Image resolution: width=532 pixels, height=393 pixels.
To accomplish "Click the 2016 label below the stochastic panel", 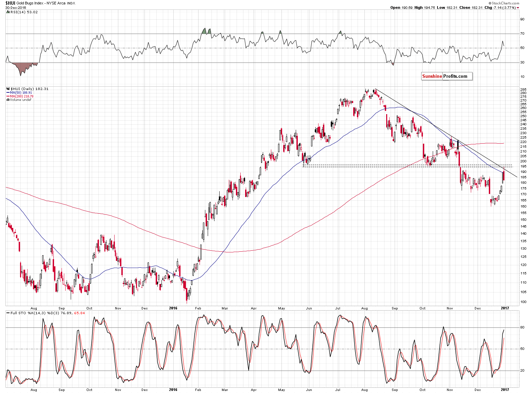I will (173, 390).
